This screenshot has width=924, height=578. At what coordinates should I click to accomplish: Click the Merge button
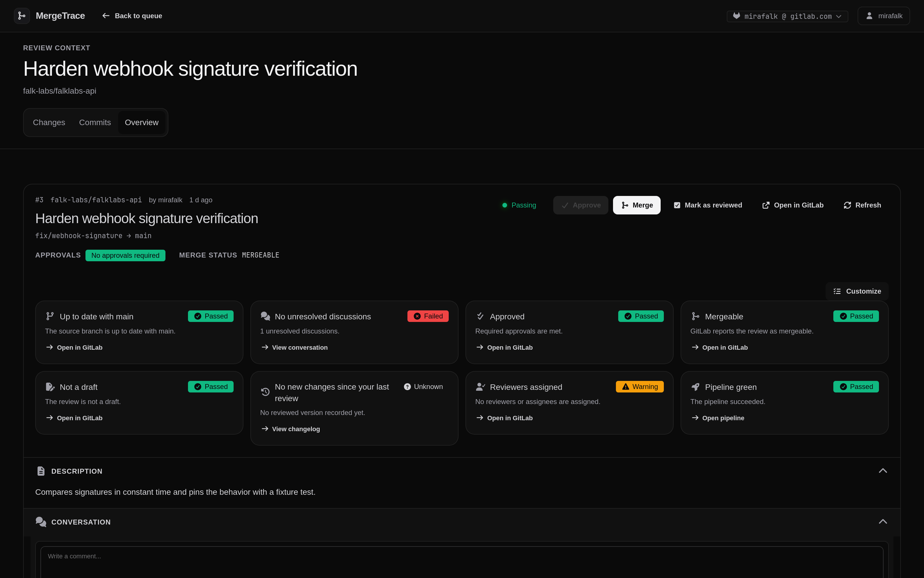[636, 205]
